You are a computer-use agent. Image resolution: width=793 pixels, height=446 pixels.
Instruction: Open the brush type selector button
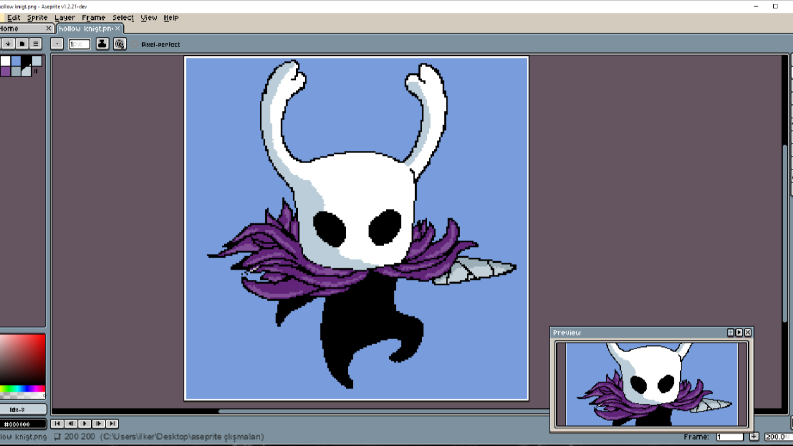coord(57,44)
